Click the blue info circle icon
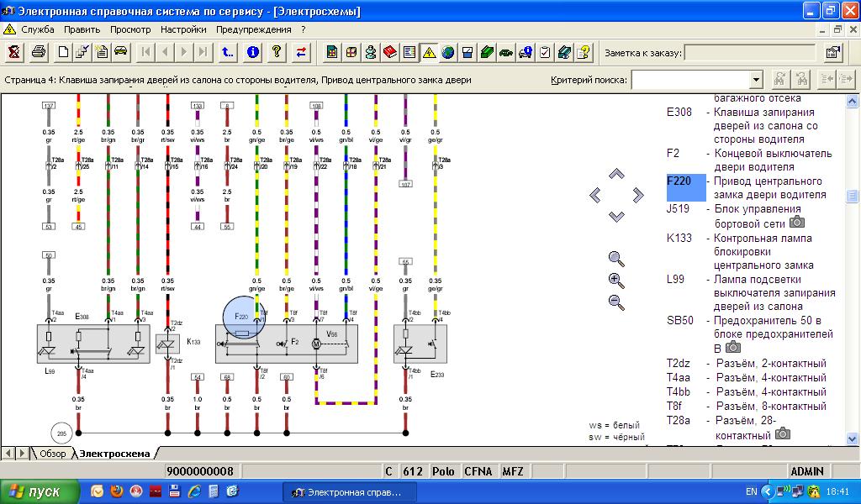 252,53
